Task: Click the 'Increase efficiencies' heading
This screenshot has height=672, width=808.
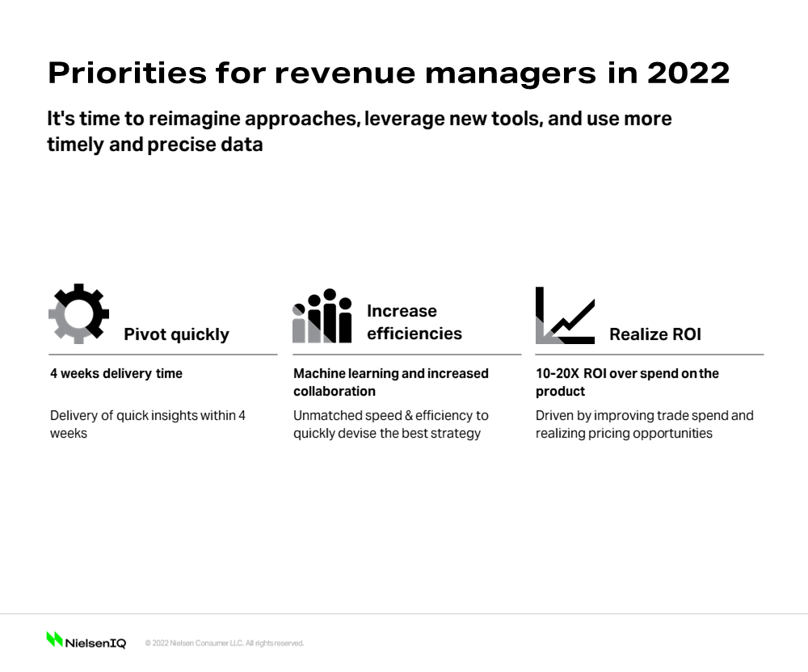Action: point(415,322)
